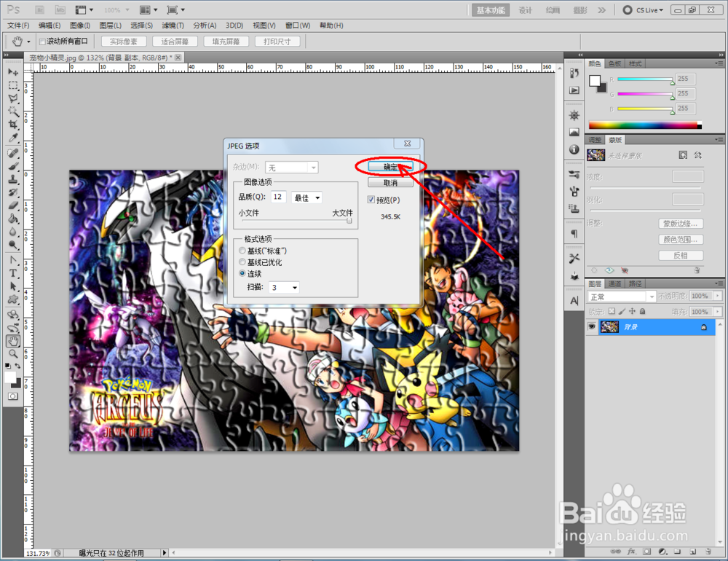This screenshot has width=728, height=561.
Task: Launch Bridge from the application bar
Action: point(40,9)
